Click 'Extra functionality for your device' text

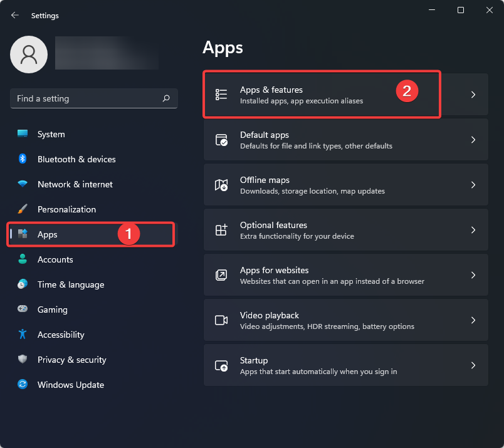[297, 236]
